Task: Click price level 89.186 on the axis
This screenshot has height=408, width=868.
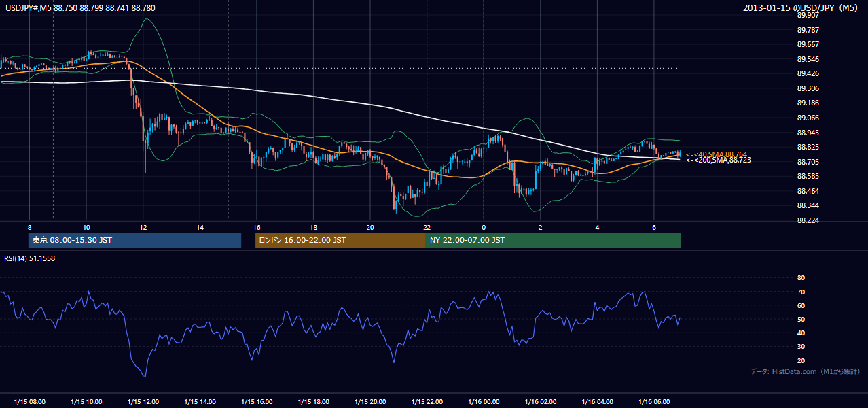Action: [x=807, y=103]
